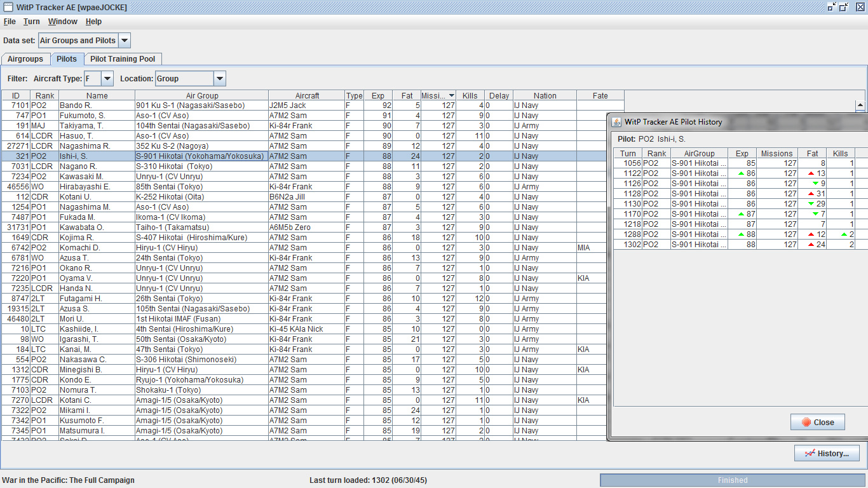This screenshot has width=868, height=488.
Task: Expand the Aircraft Type filter dropdown
Action: click(x=107, y=79)
